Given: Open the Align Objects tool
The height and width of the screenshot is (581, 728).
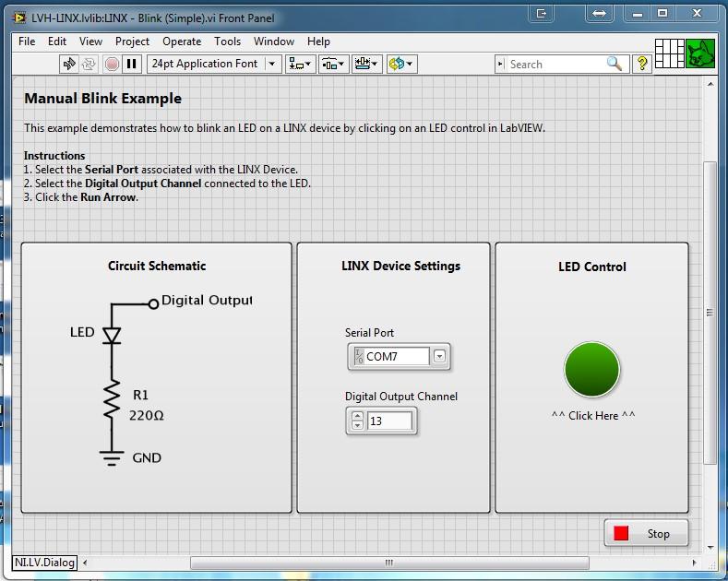Looking at the screenshot, I should (300, 64).
